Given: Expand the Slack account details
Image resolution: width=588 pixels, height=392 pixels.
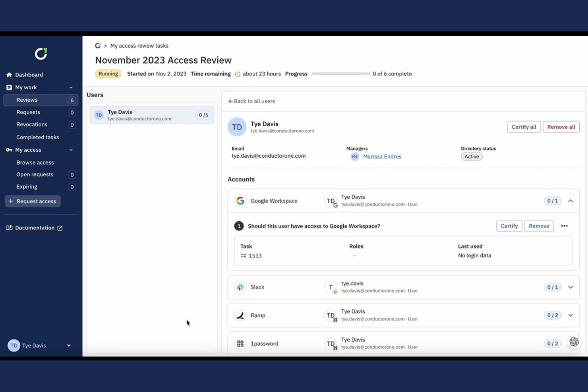Looking at the screenshot, I should click(571, 287).
